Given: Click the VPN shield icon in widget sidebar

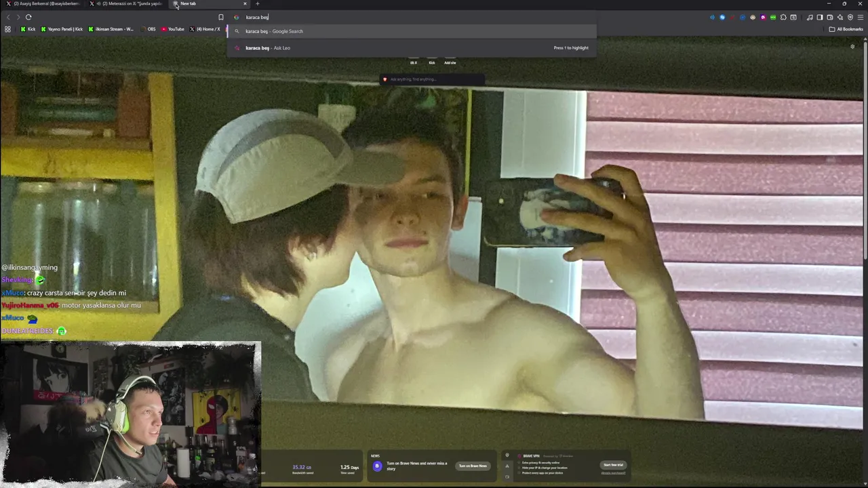Looking at the screenshot, I should [507, 455].
